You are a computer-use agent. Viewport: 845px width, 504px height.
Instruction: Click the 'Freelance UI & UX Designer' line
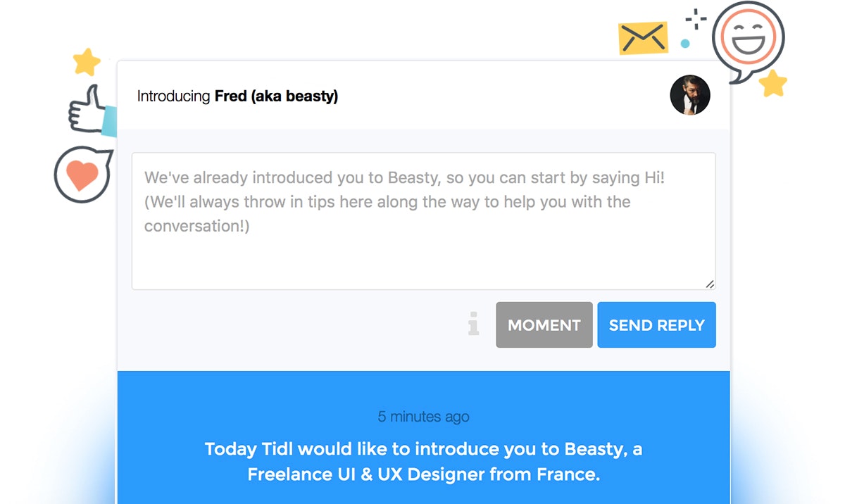tap(423, 474)
